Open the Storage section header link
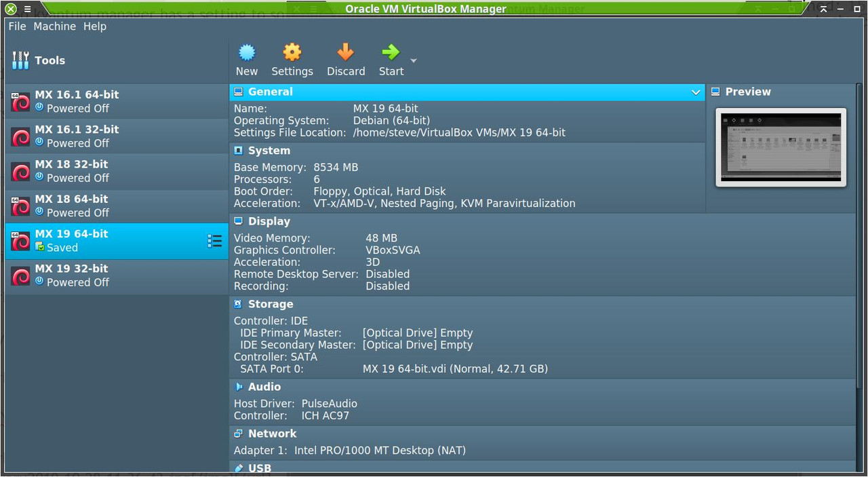 (271, 304)
